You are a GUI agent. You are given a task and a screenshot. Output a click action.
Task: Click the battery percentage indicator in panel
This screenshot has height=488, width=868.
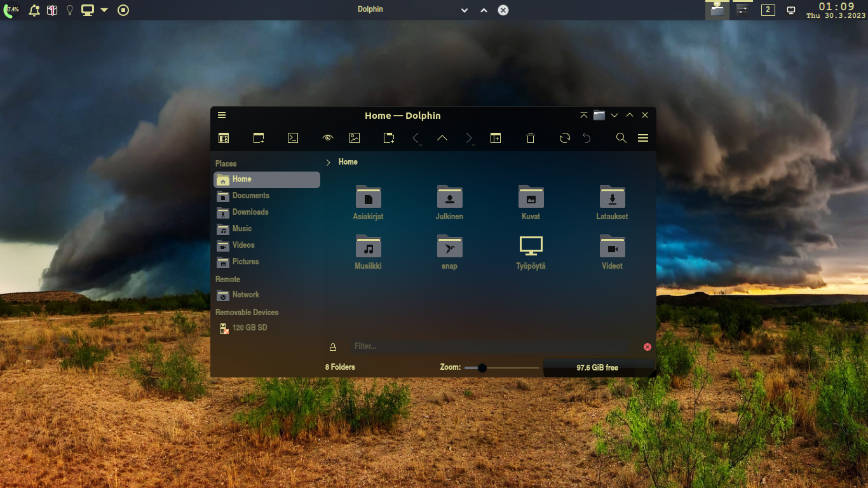(x=11, y=10)
